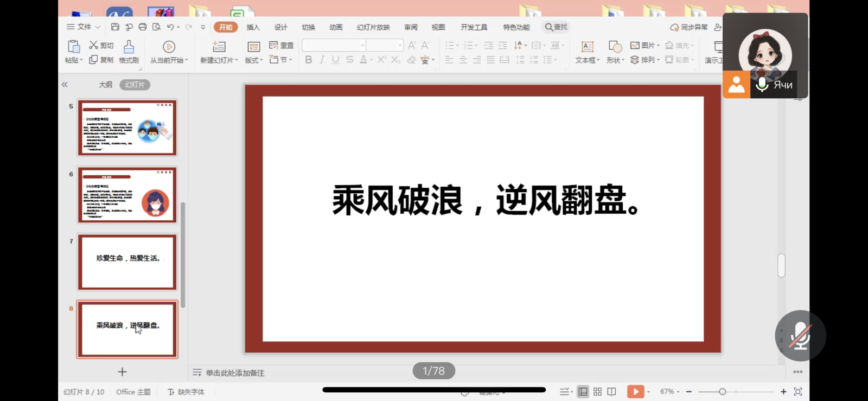Switch to slide sorter grid view
Screen dimensions: 868x401
click(x=597, y=392)
